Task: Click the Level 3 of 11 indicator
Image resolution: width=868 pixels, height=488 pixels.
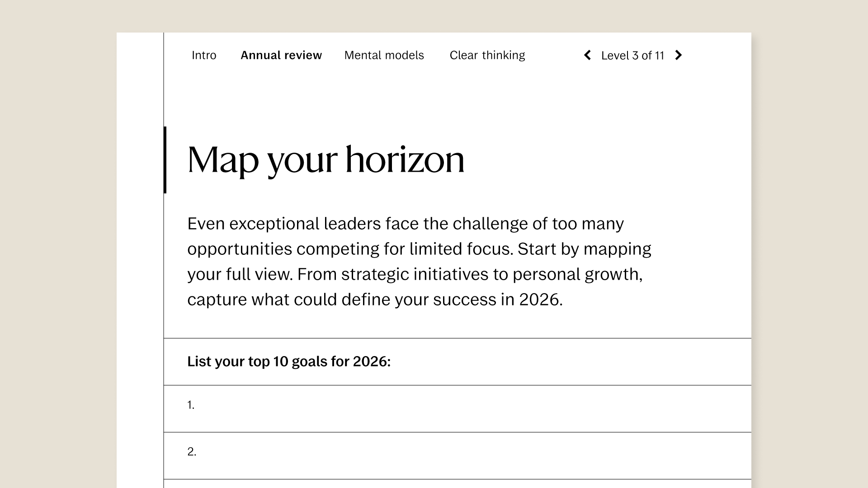Action: (x=632, y=55)
